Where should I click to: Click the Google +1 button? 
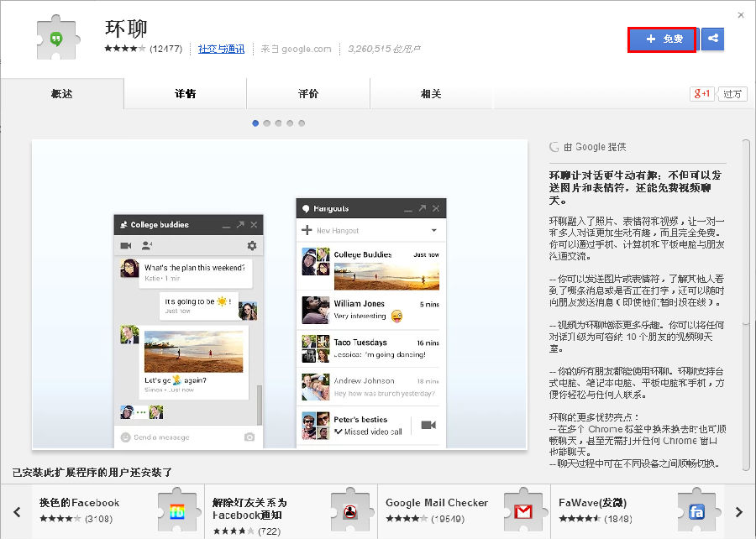(701, 94)
